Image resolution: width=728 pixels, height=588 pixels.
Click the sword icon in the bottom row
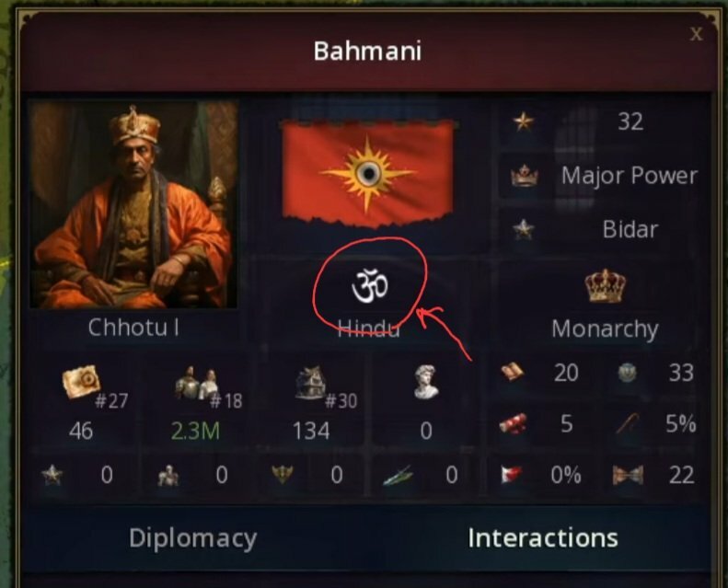coord(398,475)
